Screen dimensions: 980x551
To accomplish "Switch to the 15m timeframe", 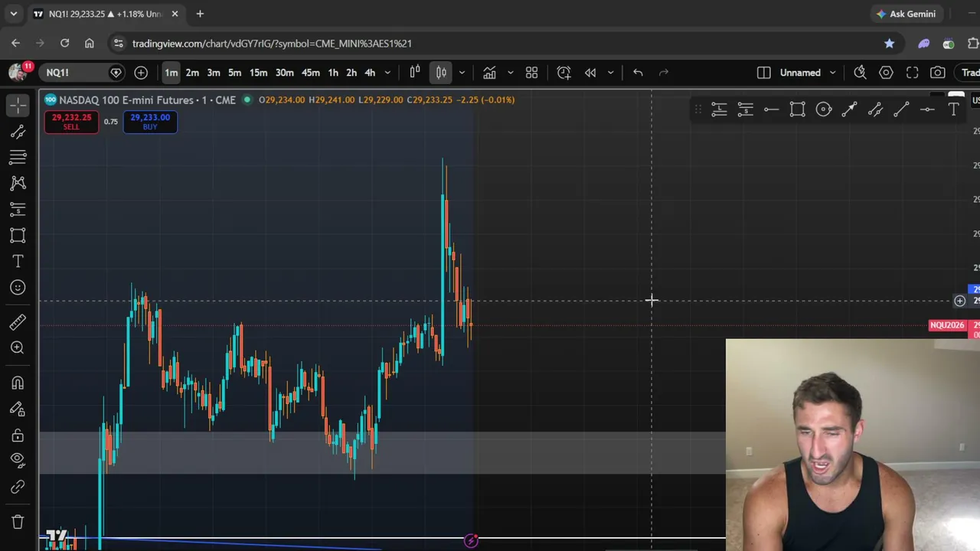I will click(x=258, y=73).
